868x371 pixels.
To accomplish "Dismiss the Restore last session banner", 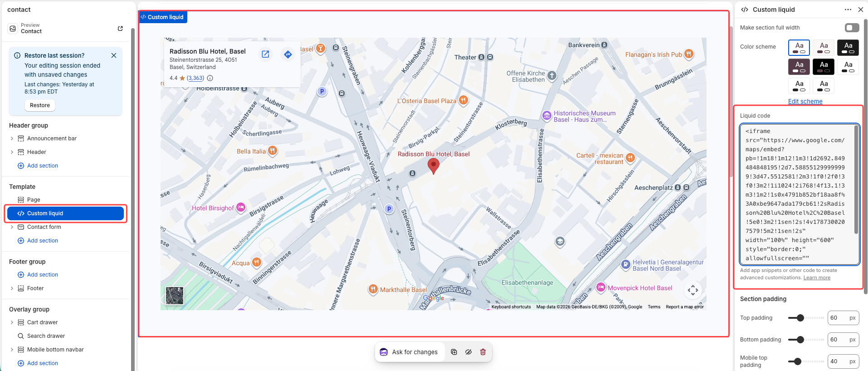I will (x=114, y=55).
